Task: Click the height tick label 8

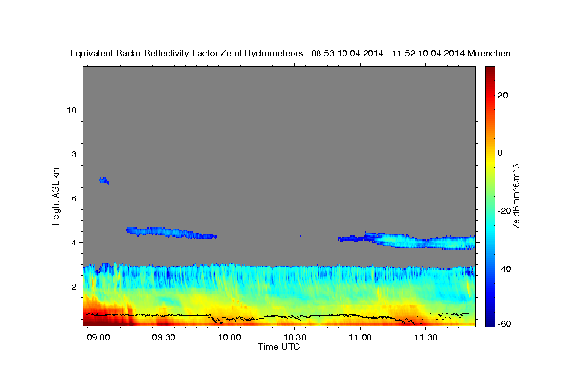Action: pyautogui.click(x=74, y=154)
